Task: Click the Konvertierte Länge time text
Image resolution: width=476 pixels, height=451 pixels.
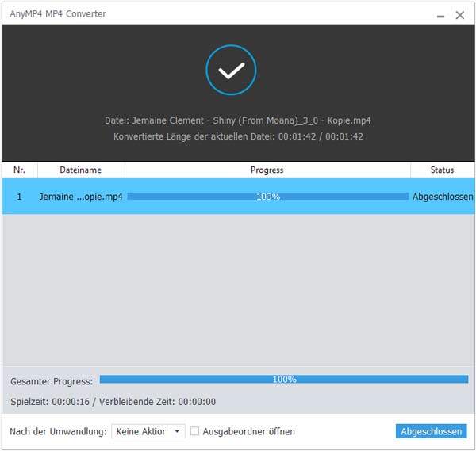Action: (x=238, y=136)
